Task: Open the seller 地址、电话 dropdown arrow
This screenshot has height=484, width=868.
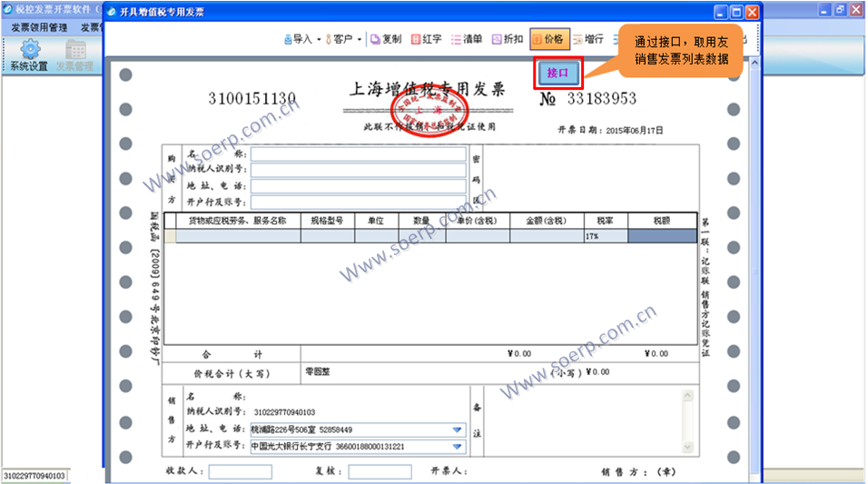Action: click(x=457, y=430)
